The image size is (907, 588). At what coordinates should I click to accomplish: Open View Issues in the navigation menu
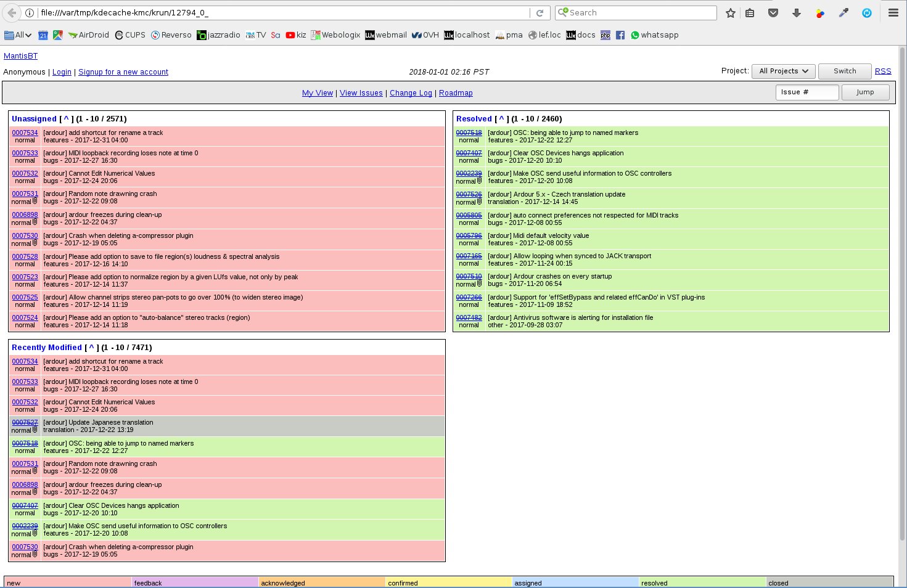[x=361, y=93]
